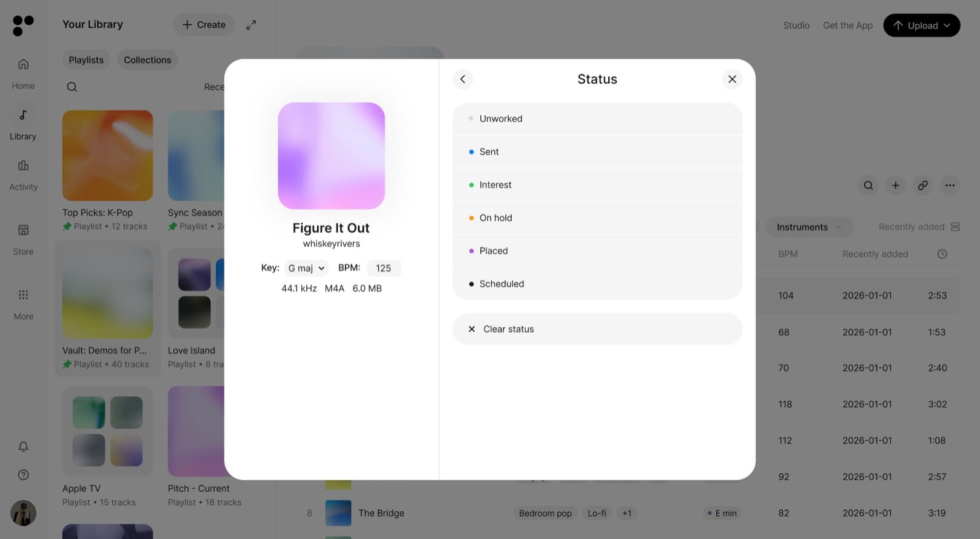Add a track with the plus icon
Viewport: 980px width, 539px height.
pos(896,186)
